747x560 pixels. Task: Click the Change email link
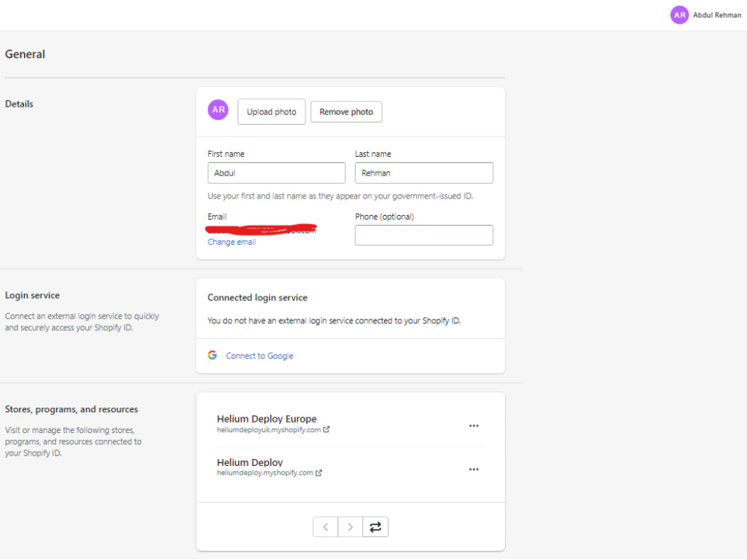click(x=232, y=242)
